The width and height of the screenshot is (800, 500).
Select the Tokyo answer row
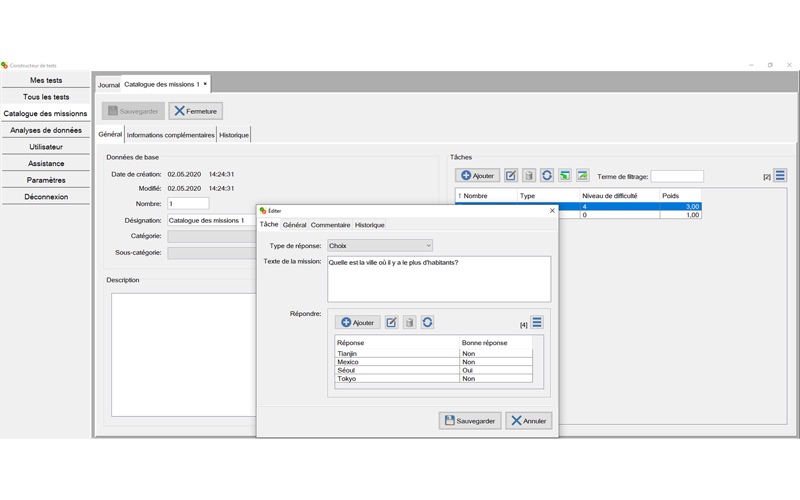(x=433, y=379)
